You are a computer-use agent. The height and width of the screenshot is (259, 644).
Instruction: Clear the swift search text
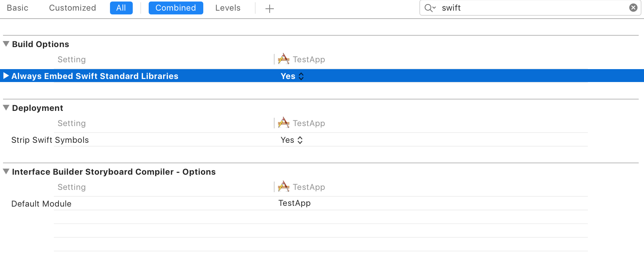tap(633, 8)
